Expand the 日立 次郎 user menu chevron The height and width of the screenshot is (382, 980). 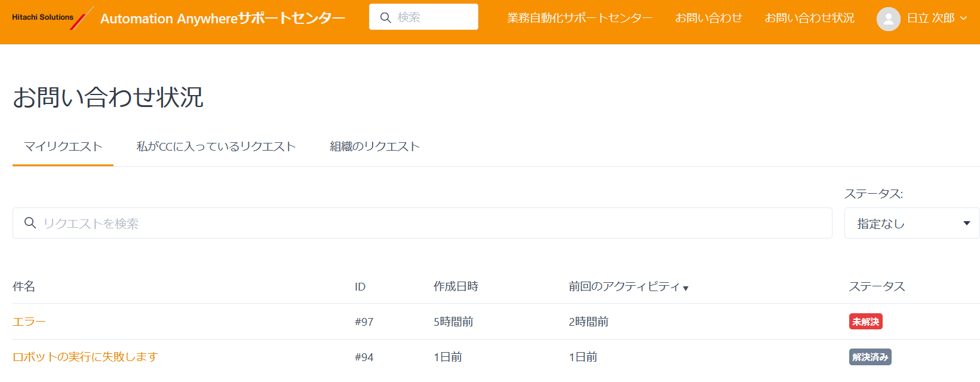click(963, 19)
